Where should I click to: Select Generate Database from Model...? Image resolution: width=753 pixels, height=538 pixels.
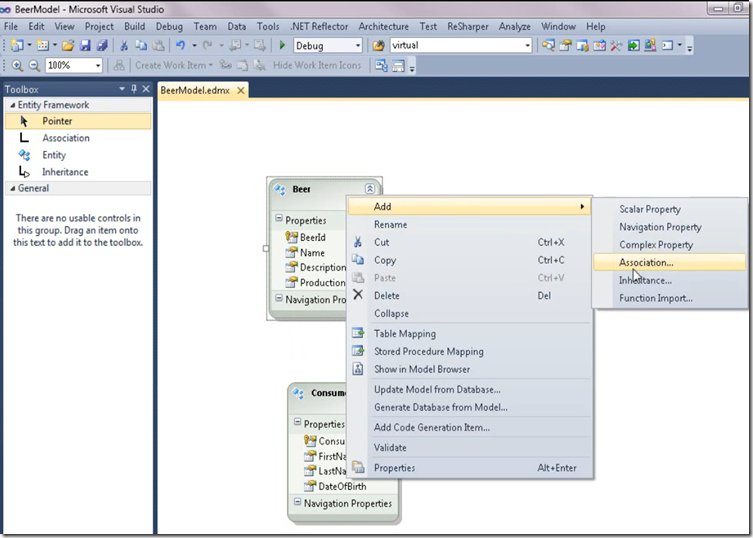pos(470,407)
